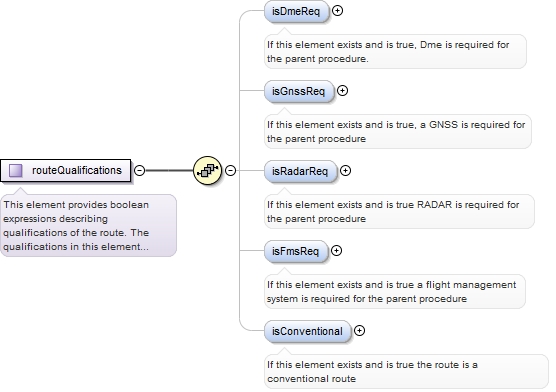Click the purple square icon in routeQualifications
The height and width of the screenshot is (392, 556).
pos(16,171)
